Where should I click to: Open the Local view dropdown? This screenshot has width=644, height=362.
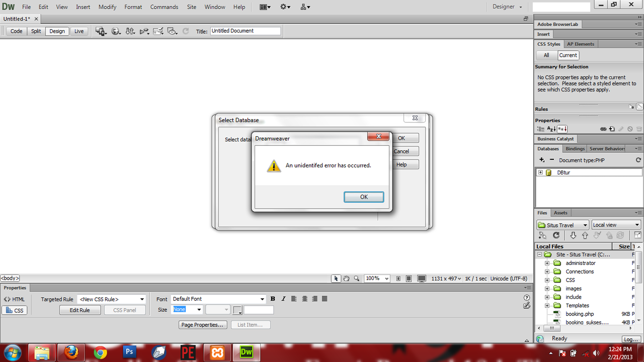click(616, 225)
